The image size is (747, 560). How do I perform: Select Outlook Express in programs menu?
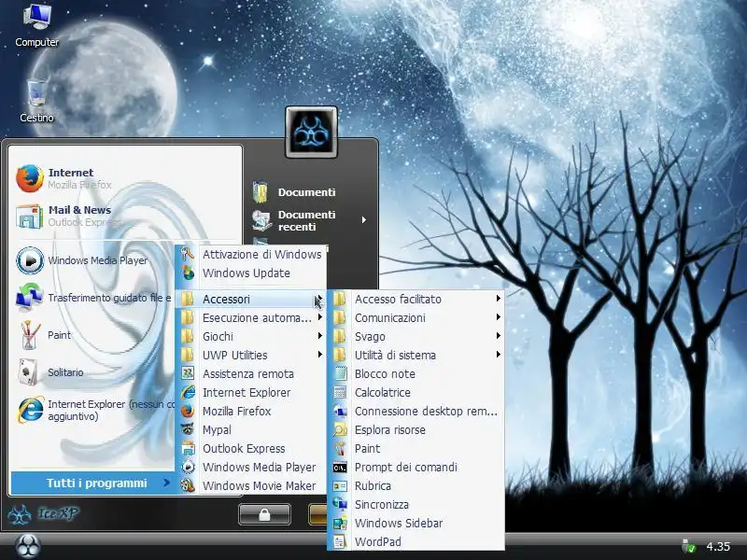coord(250,449)
